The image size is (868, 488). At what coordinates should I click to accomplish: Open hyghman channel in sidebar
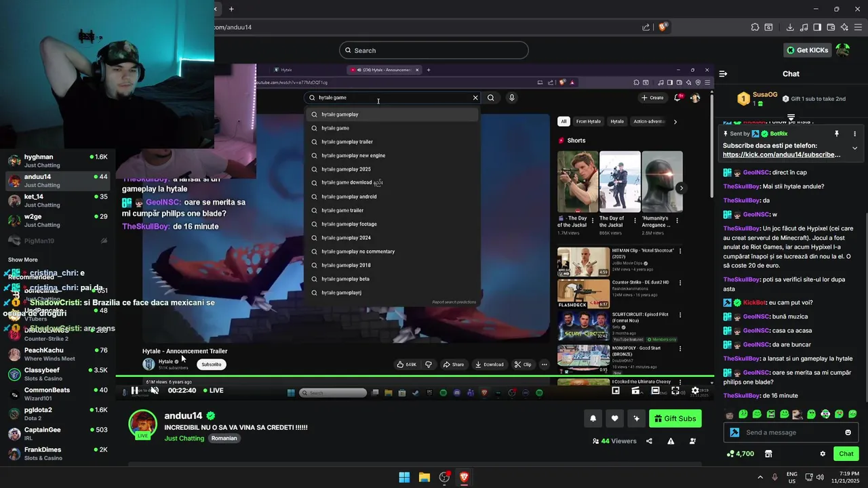[x=58, y=161]
